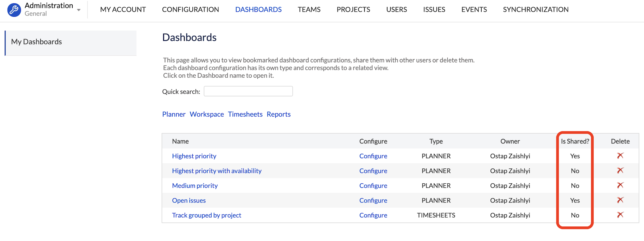Go to the Configuration menu
This screenshot has height=241, width=644.
[x=190, y=10]
